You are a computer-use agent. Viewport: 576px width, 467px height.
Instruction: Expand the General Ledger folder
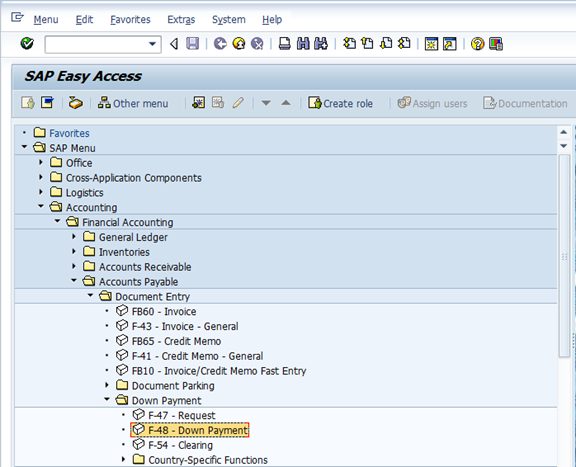pyautogui.click(x=74, y=236)
